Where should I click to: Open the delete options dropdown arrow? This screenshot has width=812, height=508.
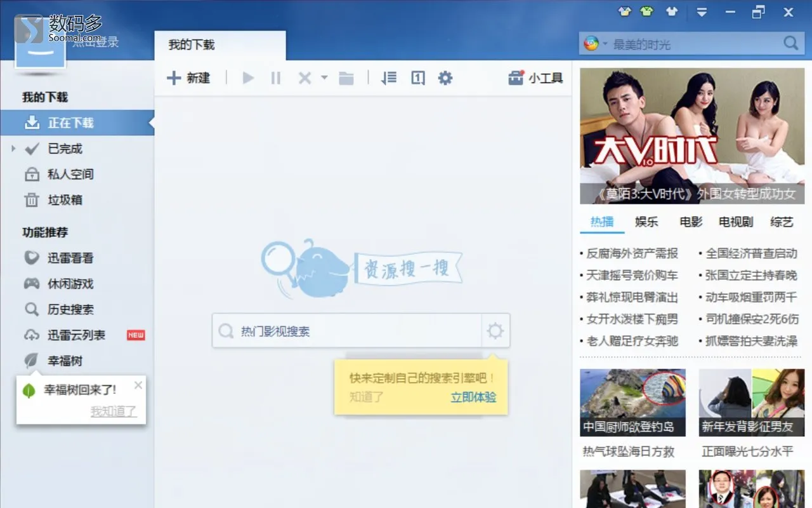point(324,78)
